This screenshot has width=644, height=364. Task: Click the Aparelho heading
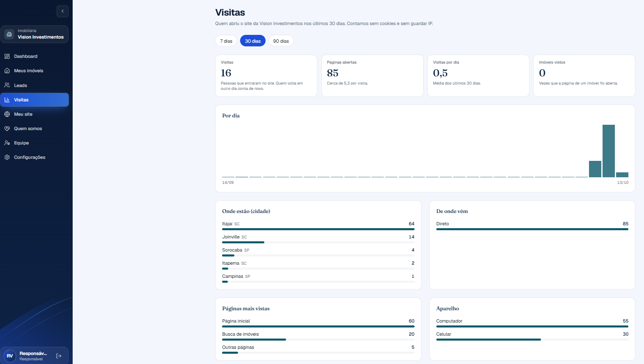click(448, 309)
